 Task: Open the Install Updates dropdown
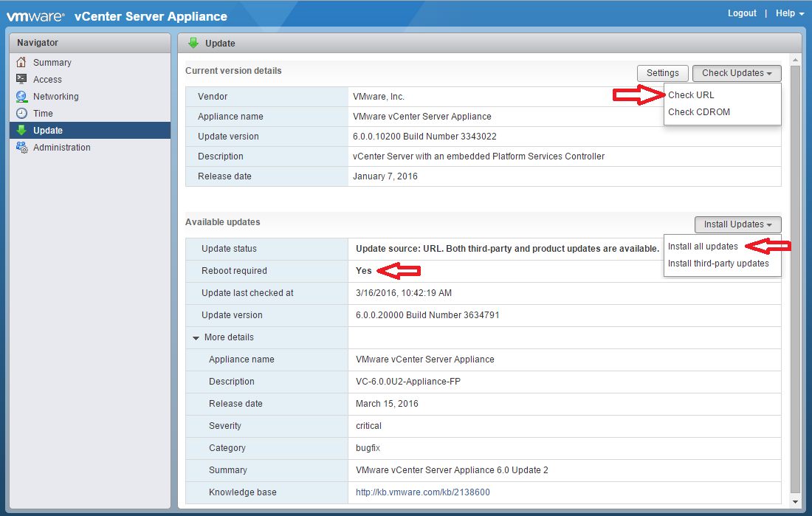tap(737, 224)
